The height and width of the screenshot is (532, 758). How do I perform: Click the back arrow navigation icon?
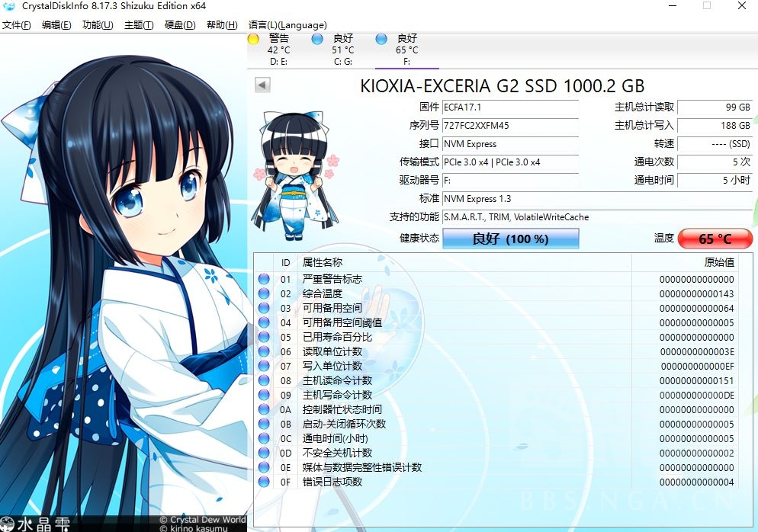tap(262, 85)
